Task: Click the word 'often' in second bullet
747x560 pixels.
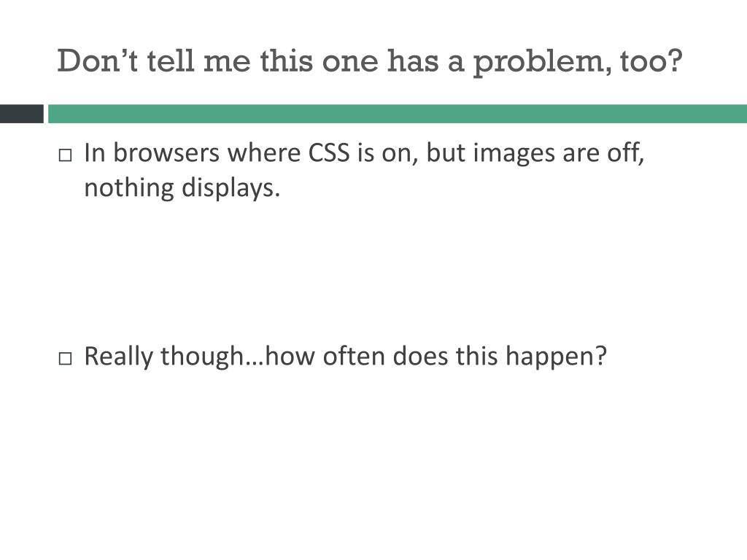Action: tap(354, 356)
